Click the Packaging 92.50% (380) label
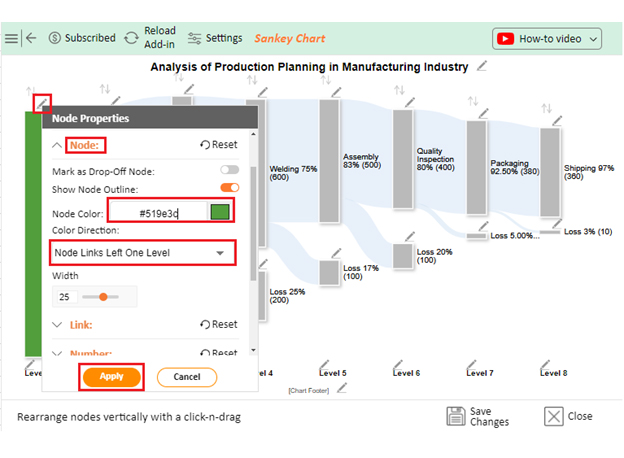 [x=515, y=168]
